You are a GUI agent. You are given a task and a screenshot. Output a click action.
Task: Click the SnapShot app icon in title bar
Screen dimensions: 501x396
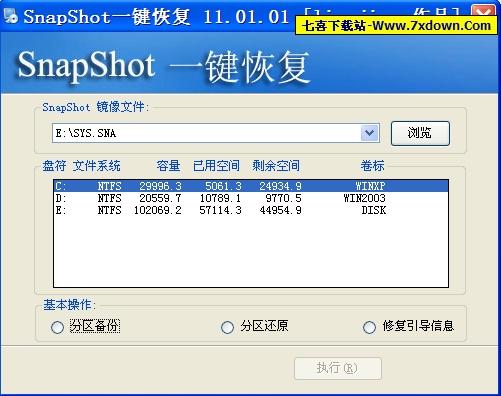tap(10, 16)
